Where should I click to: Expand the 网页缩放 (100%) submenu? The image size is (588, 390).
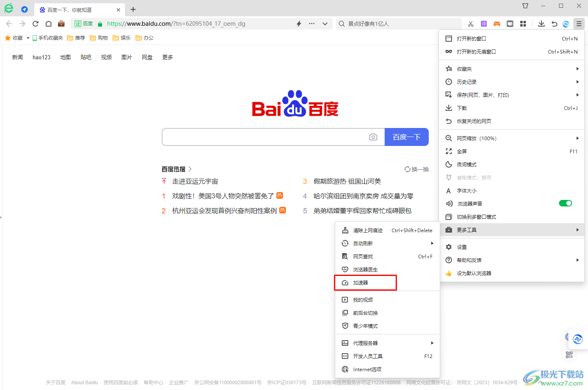tap(512, 138)
